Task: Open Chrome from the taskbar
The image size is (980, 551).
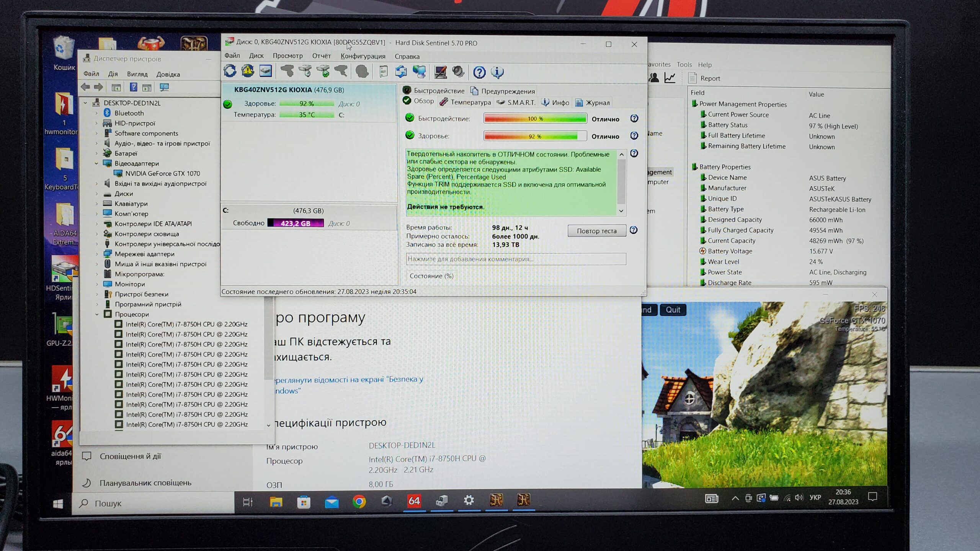Action: [359, 501]
